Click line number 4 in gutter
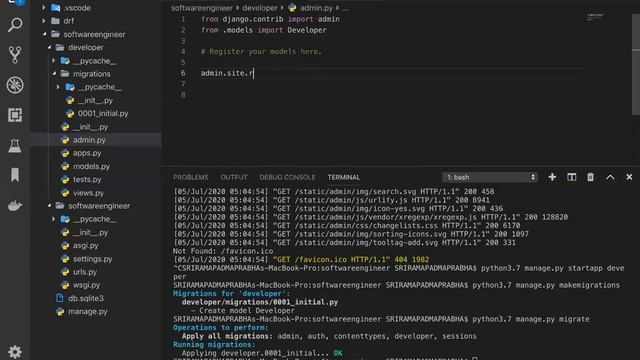 click(x=183, y=51)
